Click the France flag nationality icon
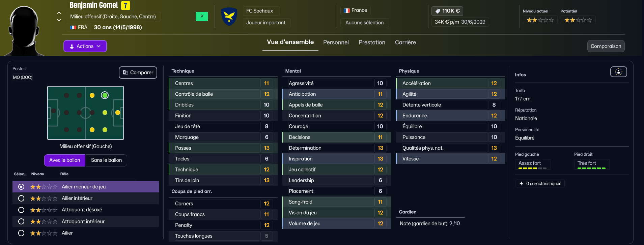Image resolution: width=644 pixels, height=245 pixels. pos(346,10)
